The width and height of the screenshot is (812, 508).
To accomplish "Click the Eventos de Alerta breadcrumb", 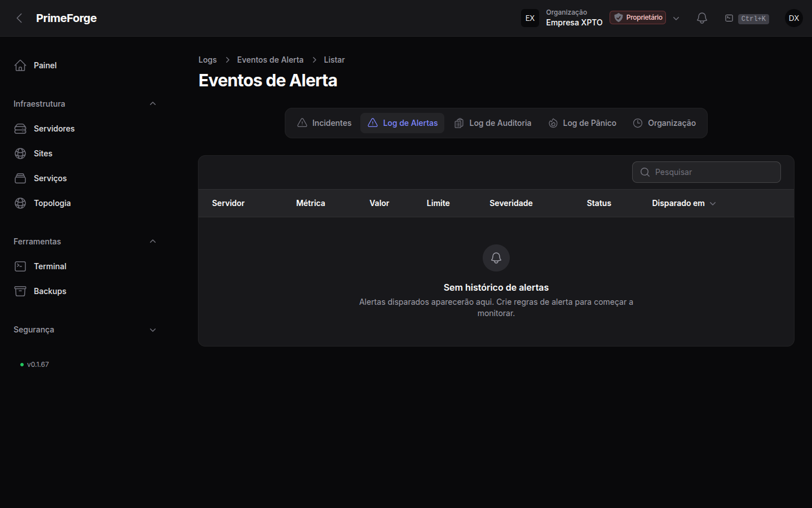I will [x=270, y=60].
